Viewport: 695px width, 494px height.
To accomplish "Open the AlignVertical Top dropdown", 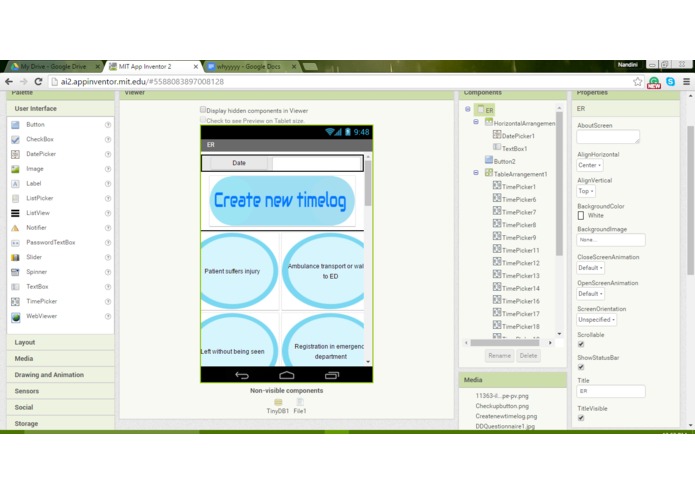I will point(586,191).
